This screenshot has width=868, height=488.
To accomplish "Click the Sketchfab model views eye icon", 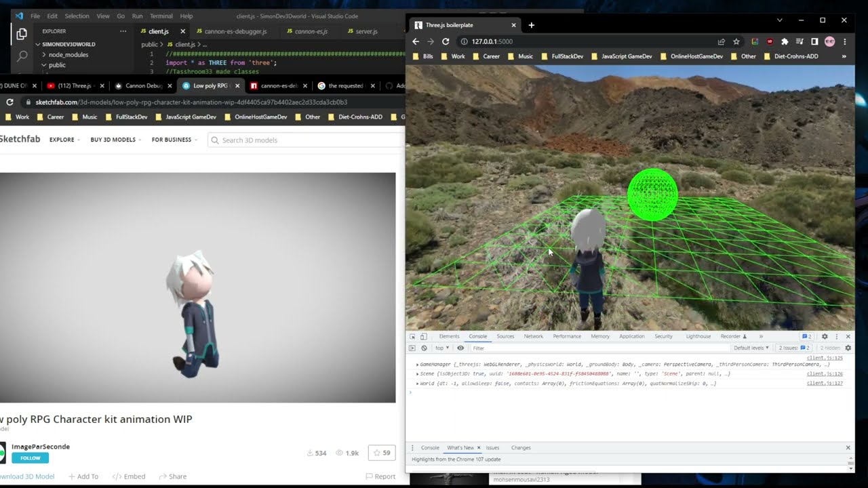I will 340,453.
